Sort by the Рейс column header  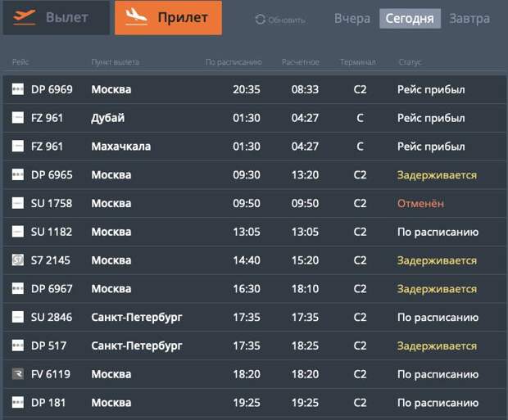click(x=21, y=62)
